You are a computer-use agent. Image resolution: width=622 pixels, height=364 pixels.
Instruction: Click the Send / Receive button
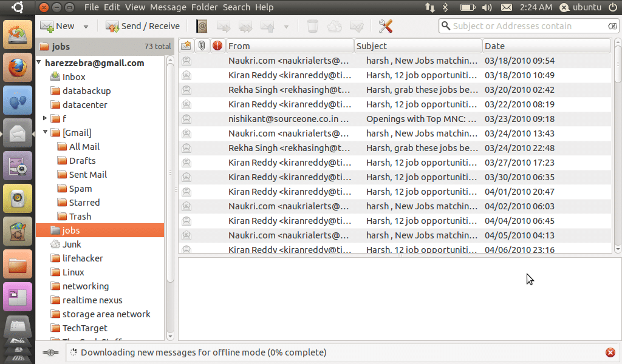click(143, 26)
